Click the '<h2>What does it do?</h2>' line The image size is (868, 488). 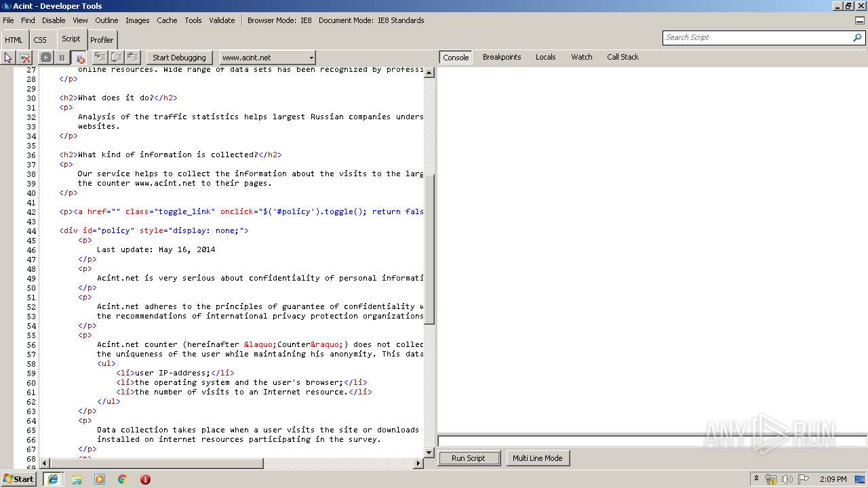click(x=118, y=98)
